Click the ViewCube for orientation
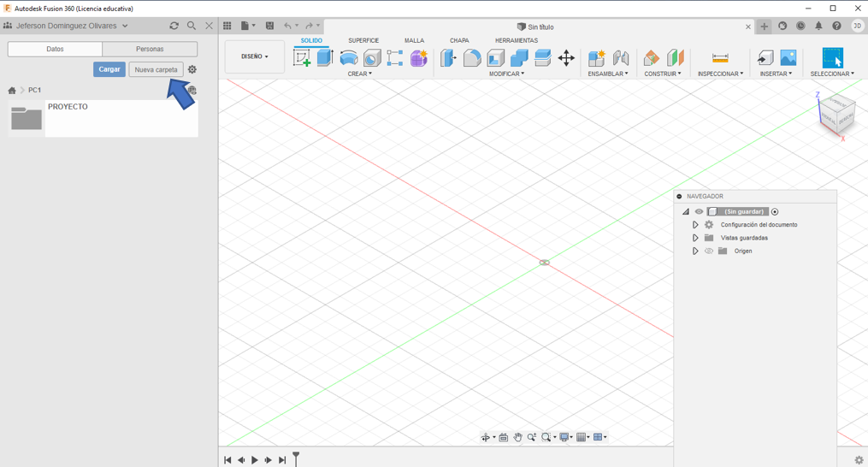The height and width of the screenshot is (467, 868). point(837,115)
